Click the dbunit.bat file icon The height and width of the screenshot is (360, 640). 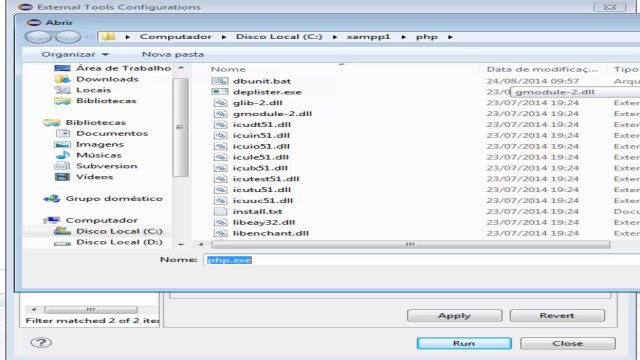click(x=220, y=81)
